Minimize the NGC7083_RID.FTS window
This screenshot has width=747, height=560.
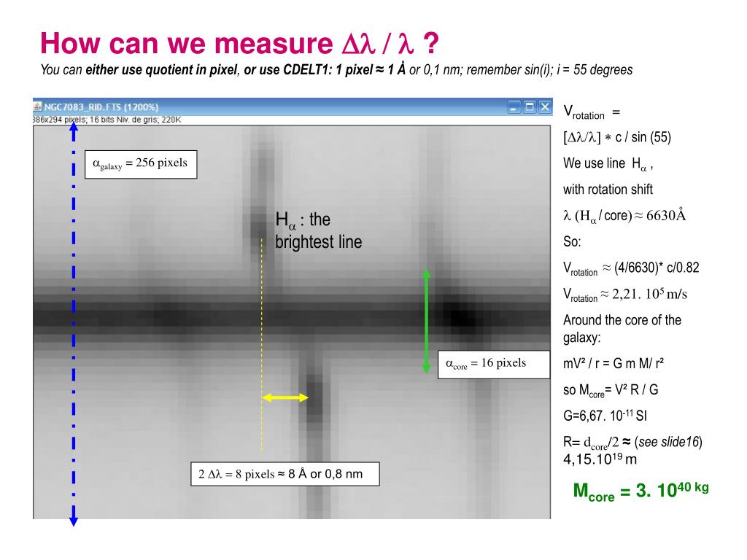pos(514,106)
